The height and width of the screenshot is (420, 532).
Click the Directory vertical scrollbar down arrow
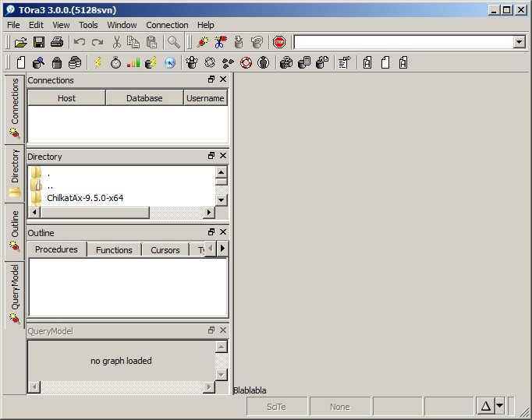(x=222, y=199)
